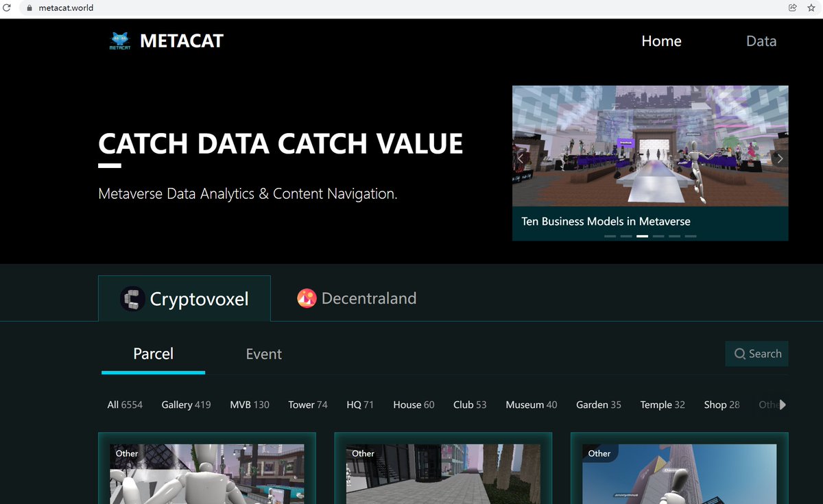Open the Home nav item
823x504 pixels.
(x=661, y=41)
